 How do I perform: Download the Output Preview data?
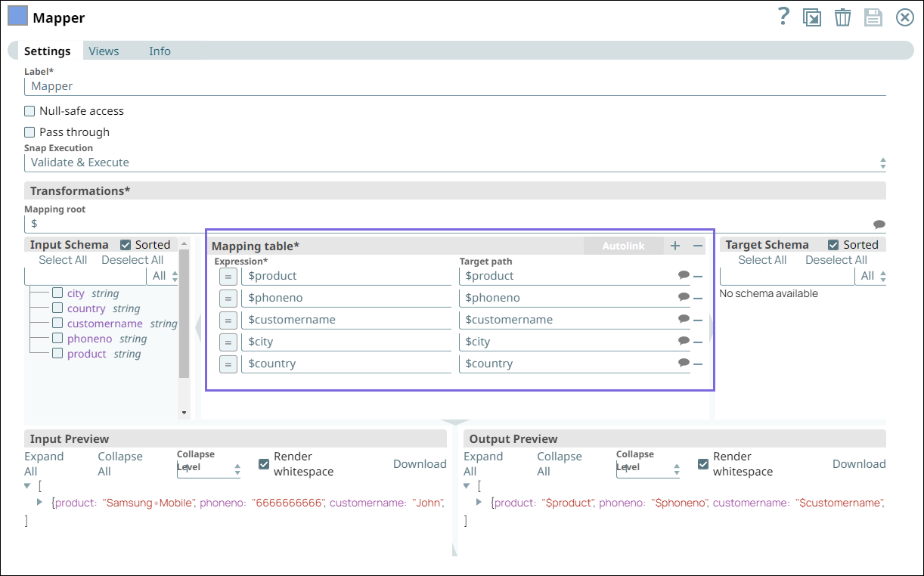pyautogui.click(x=859, y=464)
